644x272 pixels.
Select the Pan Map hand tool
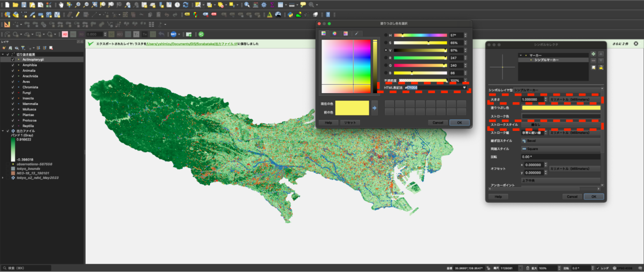tap(61, 4)
